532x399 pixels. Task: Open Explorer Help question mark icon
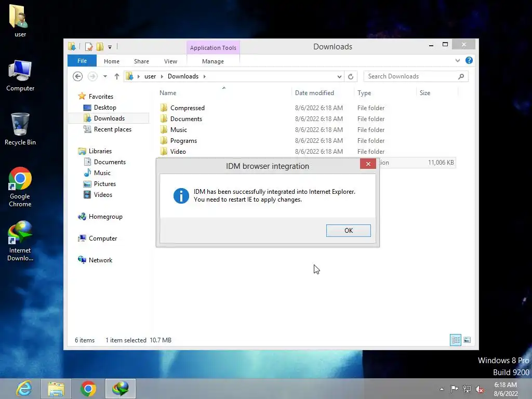click(469, 60)
